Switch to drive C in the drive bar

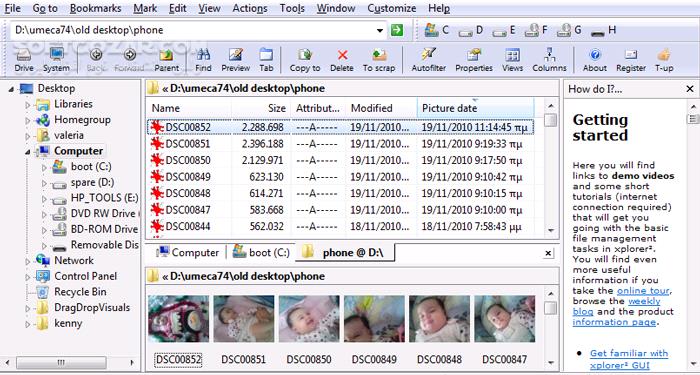tap(437, 30)
